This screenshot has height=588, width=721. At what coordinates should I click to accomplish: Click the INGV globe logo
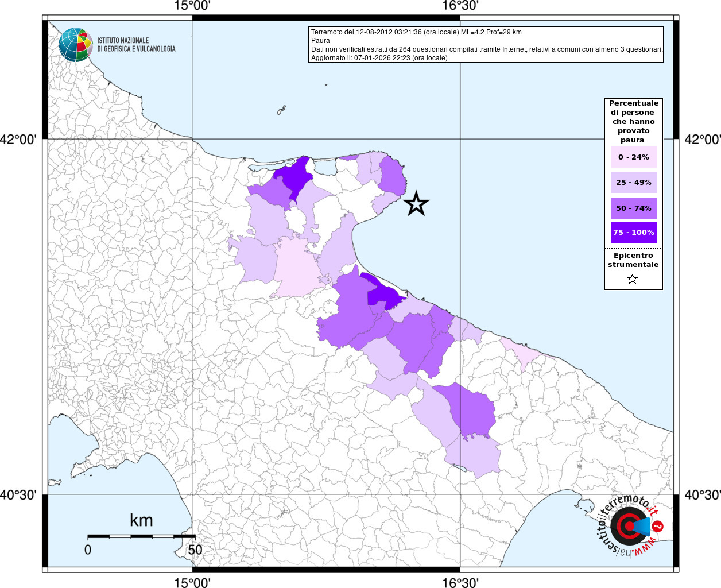[x=76, y=45]
